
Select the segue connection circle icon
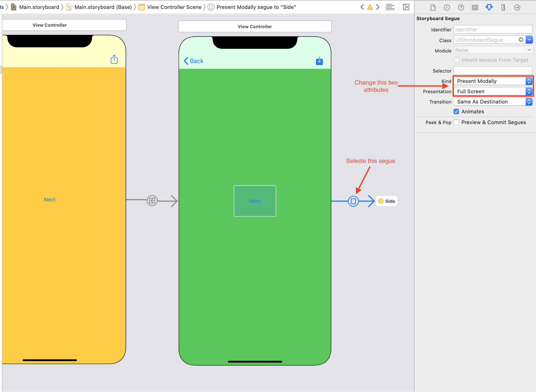coord(353,201)
